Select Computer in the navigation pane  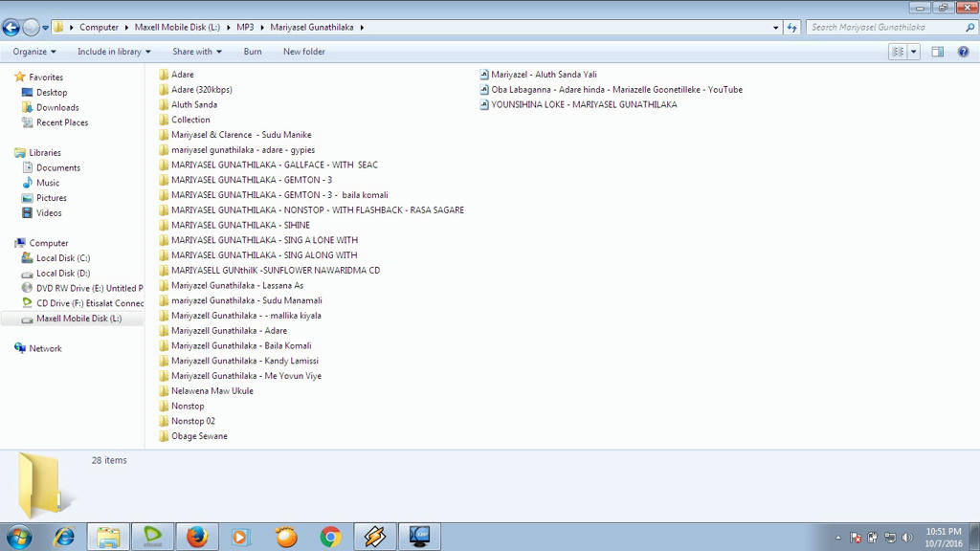click(49, 243)
